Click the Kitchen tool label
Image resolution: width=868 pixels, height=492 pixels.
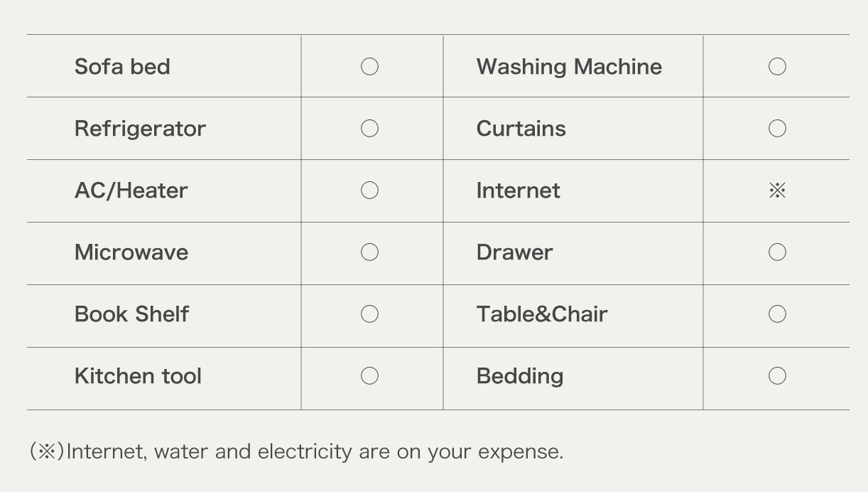[138, 376]
